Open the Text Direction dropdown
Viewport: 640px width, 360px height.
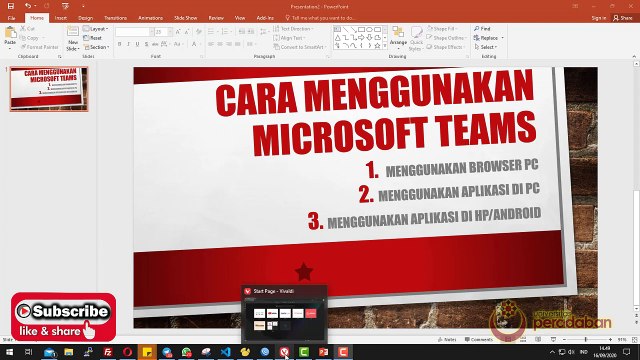(293, 29)
